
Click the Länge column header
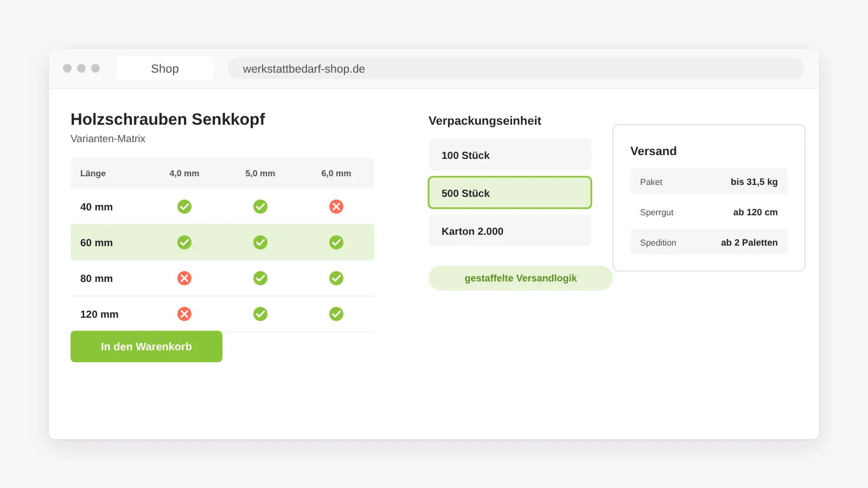click(x=93, y=174)
